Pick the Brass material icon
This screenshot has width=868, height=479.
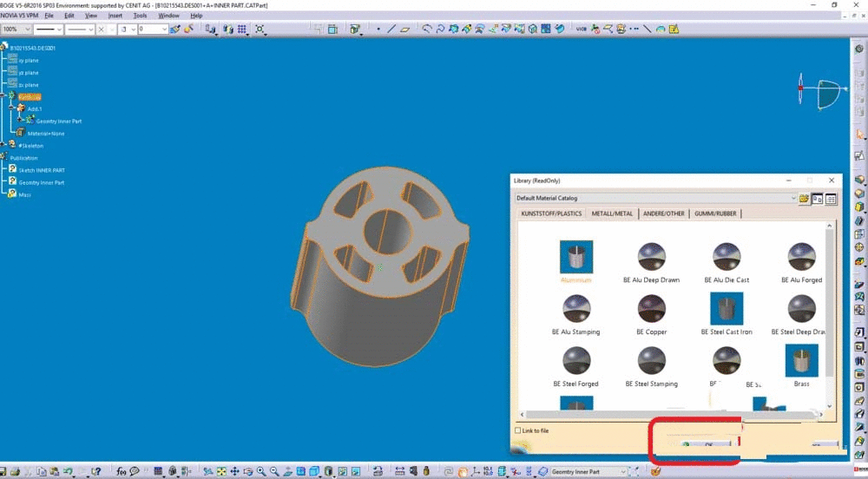click(801, 361)
